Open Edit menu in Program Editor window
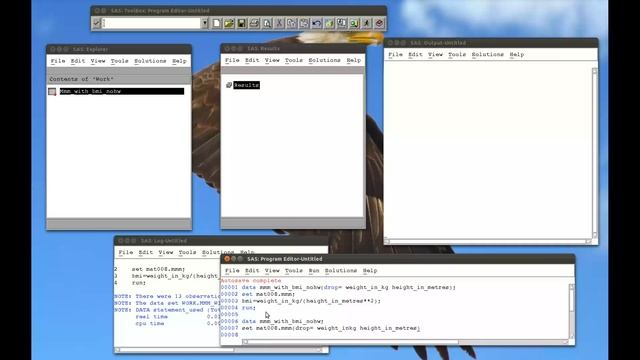Image resolution: width=640 pixels, height=360 pixels. pos(252,271)
